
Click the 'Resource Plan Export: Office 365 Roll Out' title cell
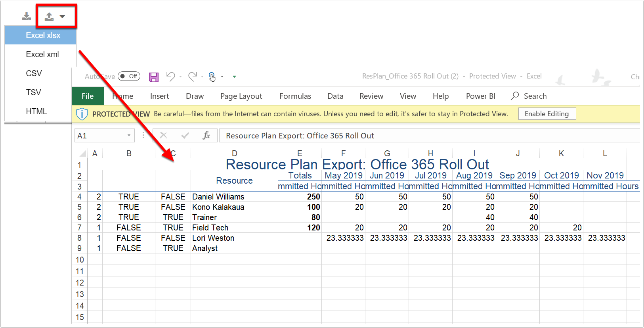click(357, 164)
